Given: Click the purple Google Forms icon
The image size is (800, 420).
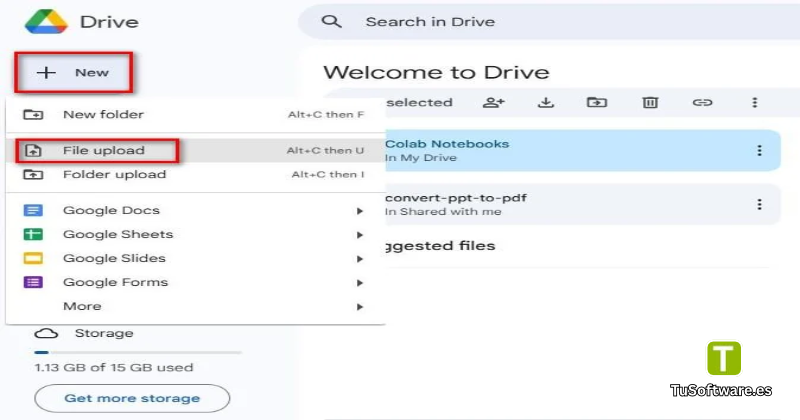Looking at the screenshot, I should pos(33,282).
